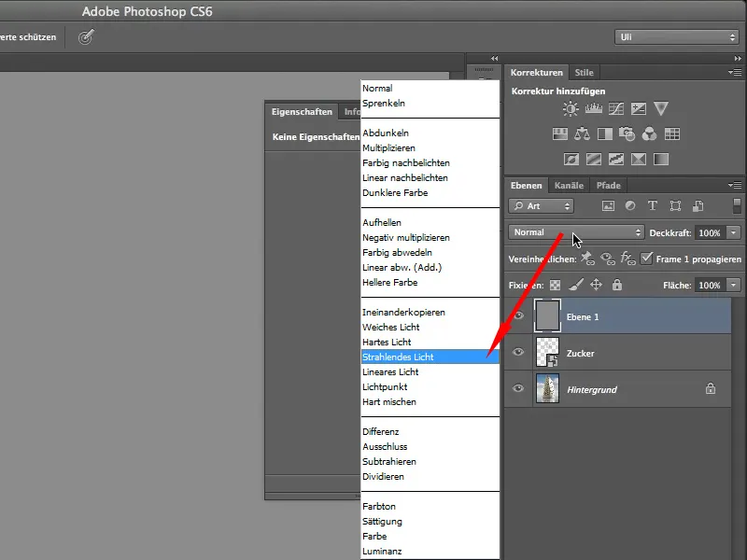Click the target icon in options bar
The image size is (747, 560).
(x=86, y=36)
